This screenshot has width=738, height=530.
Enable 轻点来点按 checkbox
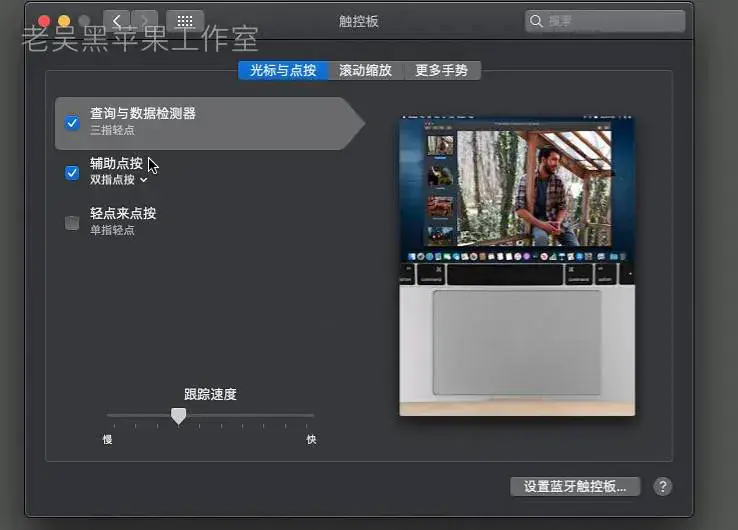(x=72, y=223)
